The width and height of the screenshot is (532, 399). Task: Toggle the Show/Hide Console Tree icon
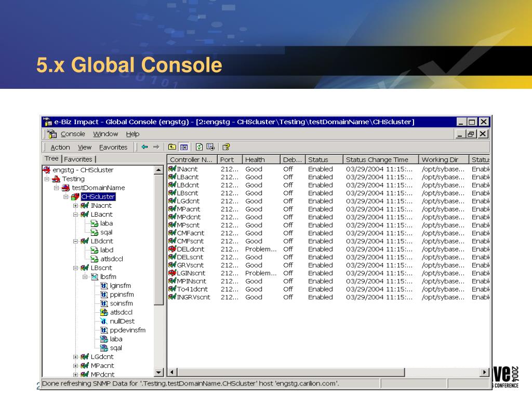point(183,147)
